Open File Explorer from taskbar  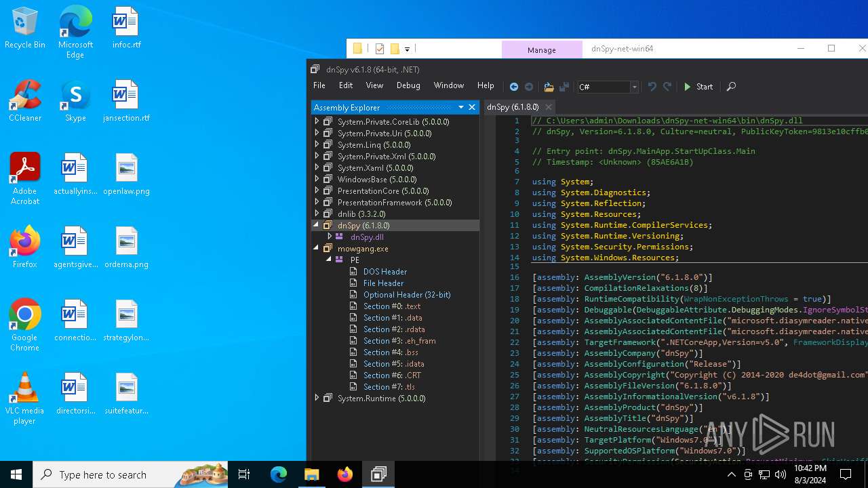tap(311, 474)
